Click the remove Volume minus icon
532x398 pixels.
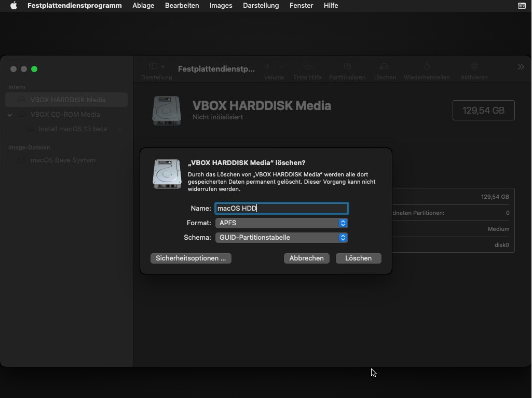(x=281, y=66)
